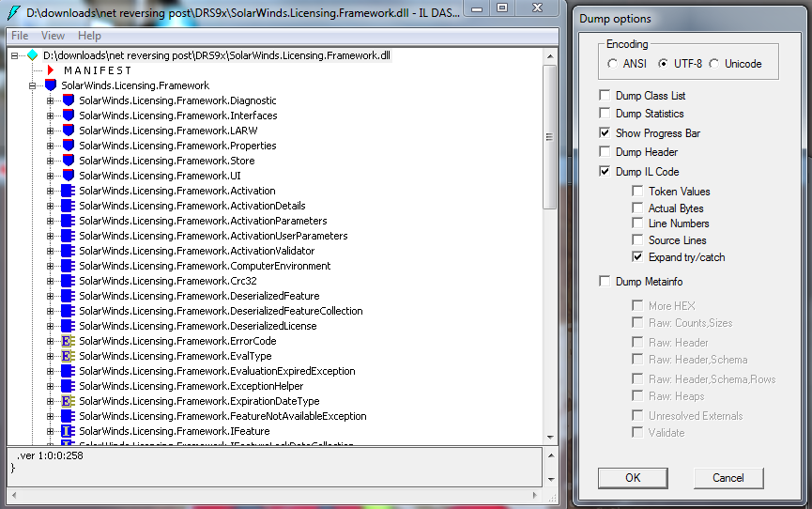812x509 pixels.
Task: Collapse the SolarWinds.Licensing.Framework namespace node
Action: coord(32,85)
